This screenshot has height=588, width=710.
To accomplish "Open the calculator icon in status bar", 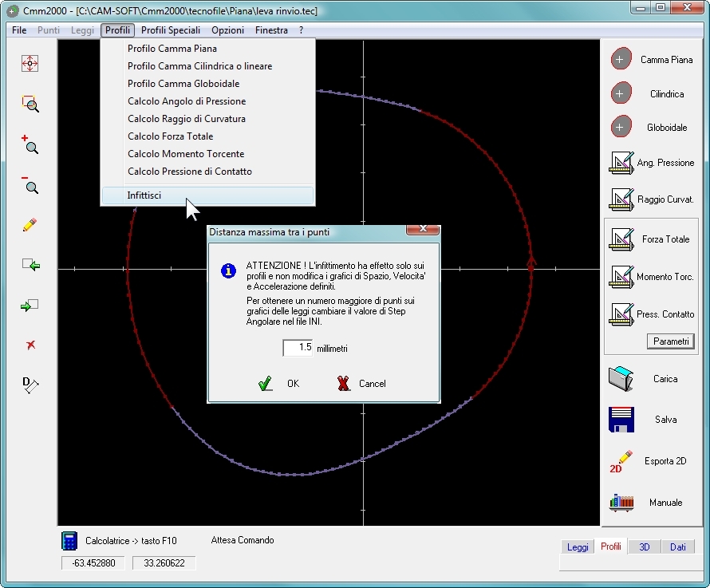I will click(x=69, y=541).
